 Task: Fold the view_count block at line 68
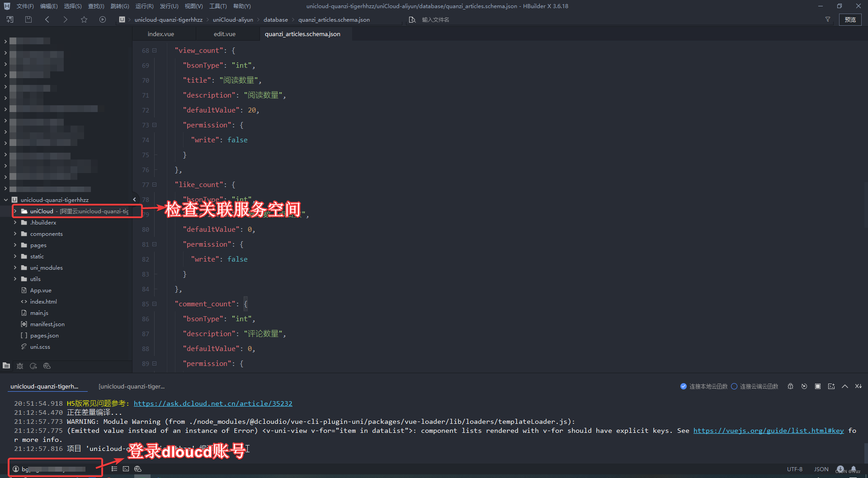click(x=155, y=51)
